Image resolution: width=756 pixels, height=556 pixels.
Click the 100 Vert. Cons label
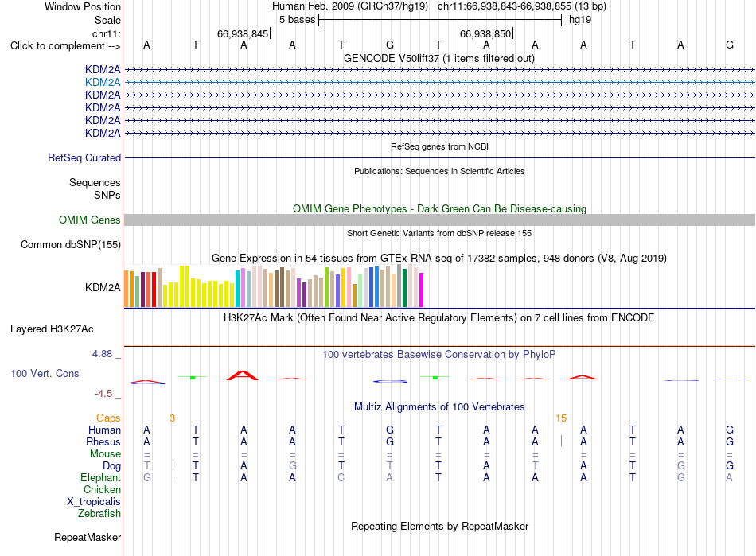[x=45, y=373]
